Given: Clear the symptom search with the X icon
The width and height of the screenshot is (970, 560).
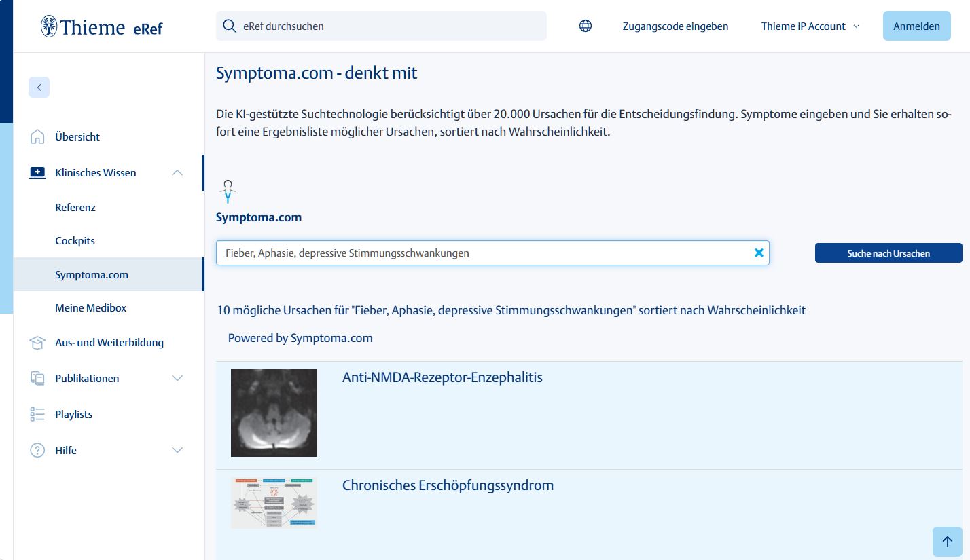Looking at the screenshot, I should point(759,253).
